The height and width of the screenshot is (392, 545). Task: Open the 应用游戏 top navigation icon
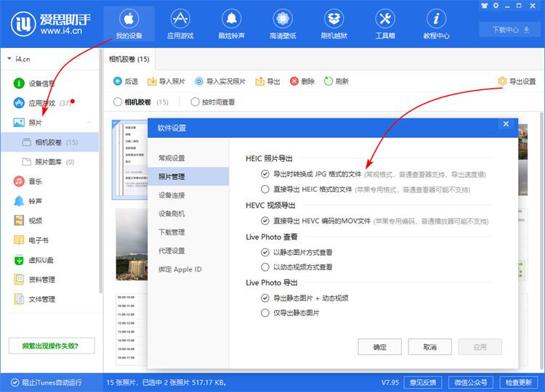point(180,19)
